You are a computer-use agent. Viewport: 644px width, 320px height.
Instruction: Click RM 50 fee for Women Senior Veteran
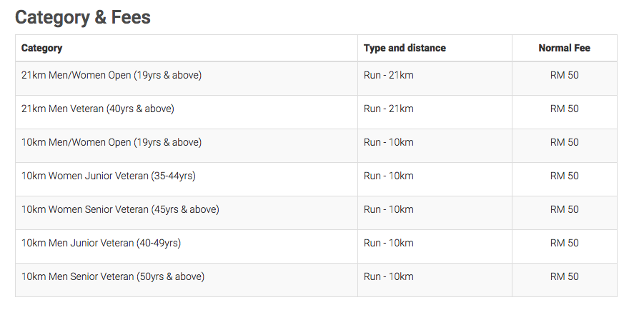tap(565, 209)
